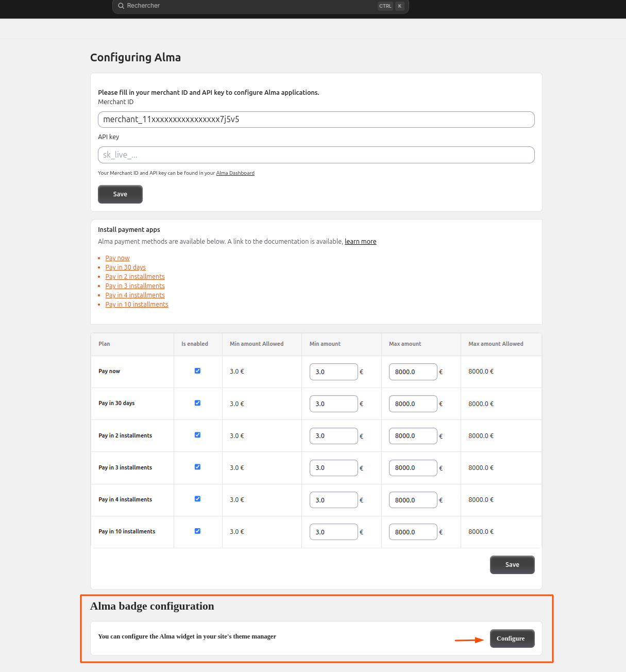Focus the Rechercher search field
The width and height of the screenshot is (626, 672).
tap(260, 6)
